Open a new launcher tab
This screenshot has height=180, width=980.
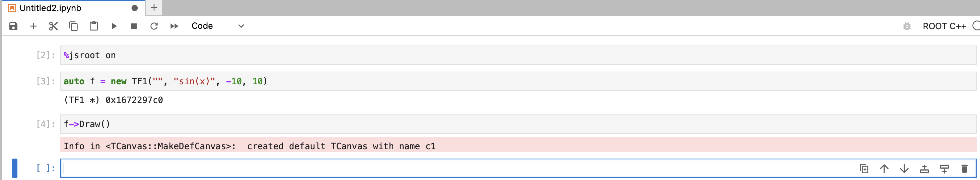tap(154, 8)
